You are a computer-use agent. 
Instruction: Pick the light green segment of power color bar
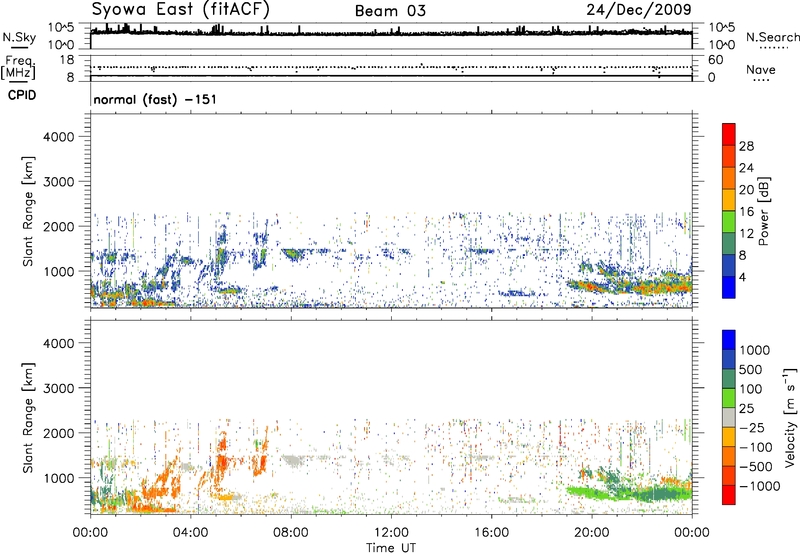[729, 222]
